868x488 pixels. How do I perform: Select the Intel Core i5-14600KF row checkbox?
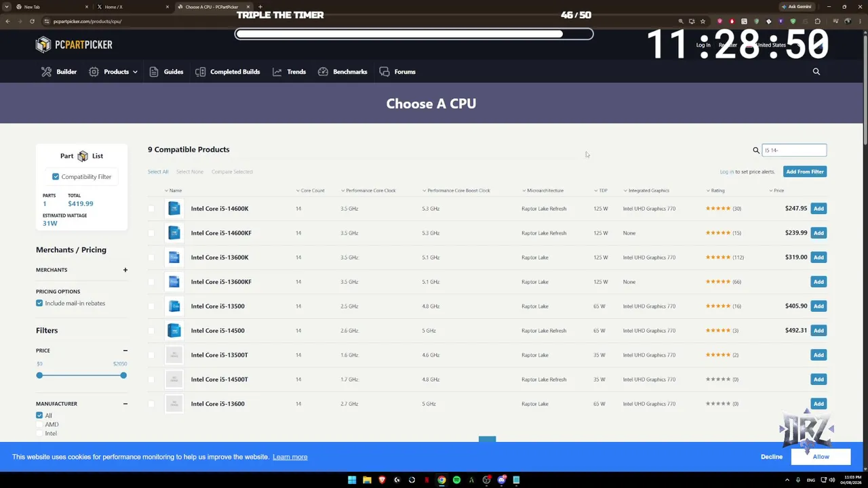click(x=151, y=233)
